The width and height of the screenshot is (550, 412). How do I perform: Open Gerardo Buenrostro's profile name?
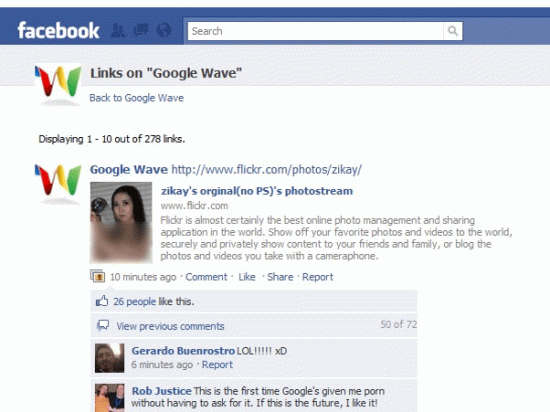pos(183,351)
